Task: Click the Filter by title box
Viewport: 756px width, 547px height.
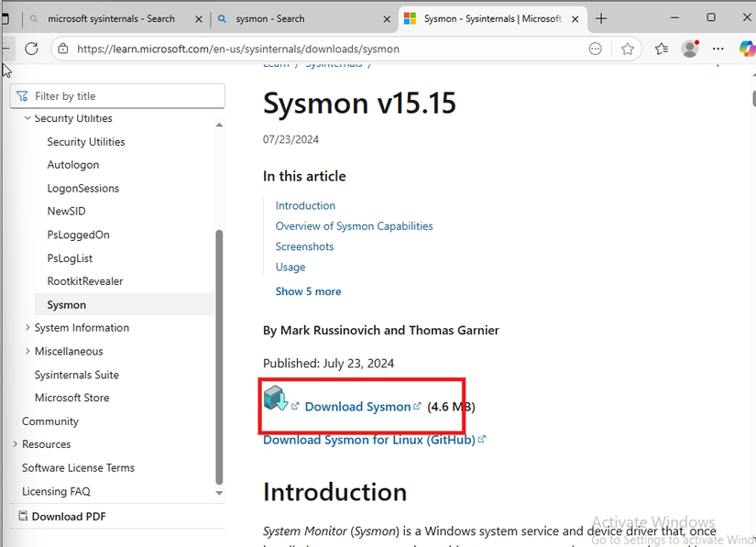Action: (x=117, y=96)
